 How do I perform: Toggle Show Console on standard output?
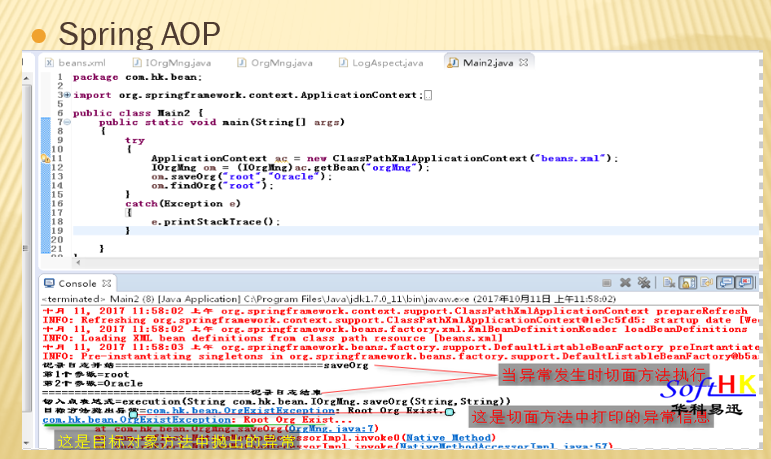tap(726, 282)
